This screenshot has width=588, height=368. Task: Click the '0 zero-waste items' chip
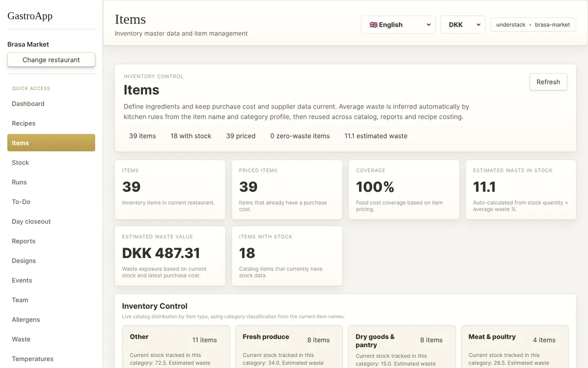click(x=300, y=136)
